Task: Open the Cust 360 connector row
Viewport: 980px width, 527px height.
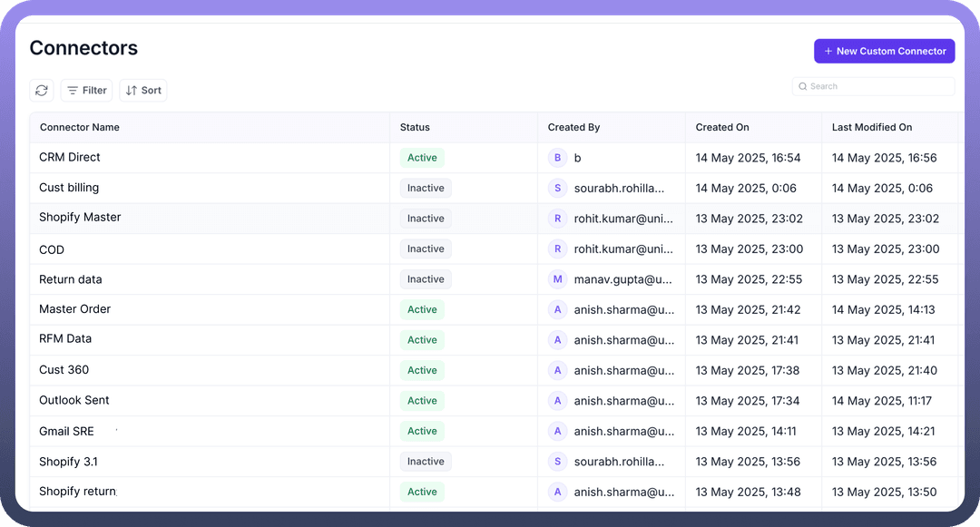Action: pos(64,370)
